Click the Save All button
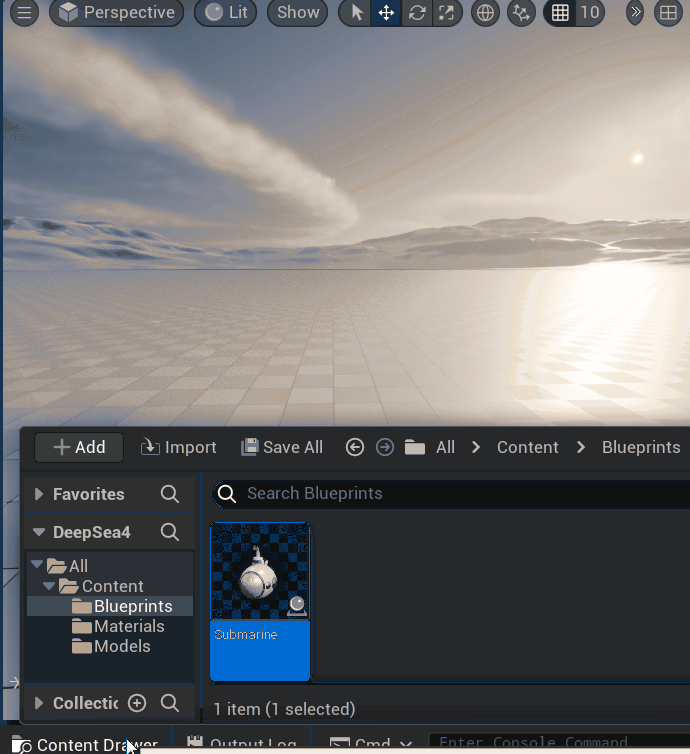The height and width of the screenshot is (754, 690). click(x=282, y=447)
